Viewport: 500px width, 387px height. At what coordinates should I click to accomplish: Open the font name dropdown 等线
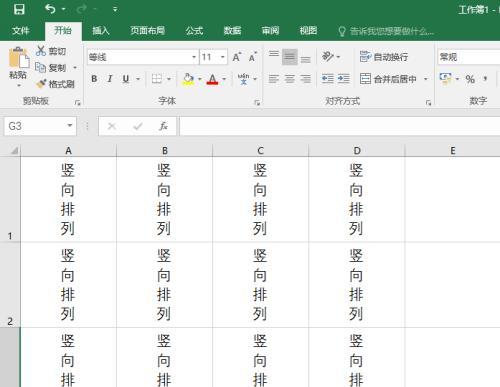(194, 57)
